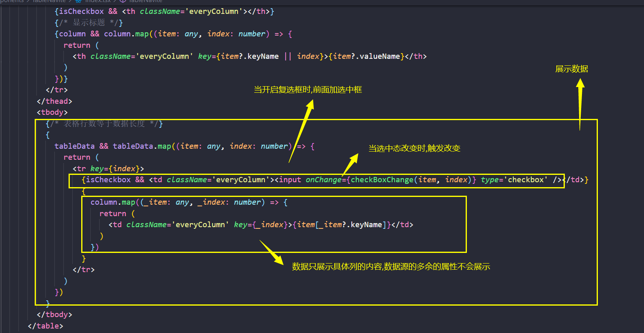Screen dimensions: 644x333
Task: Click the _index: number parameter
Action: pos(229,202)
